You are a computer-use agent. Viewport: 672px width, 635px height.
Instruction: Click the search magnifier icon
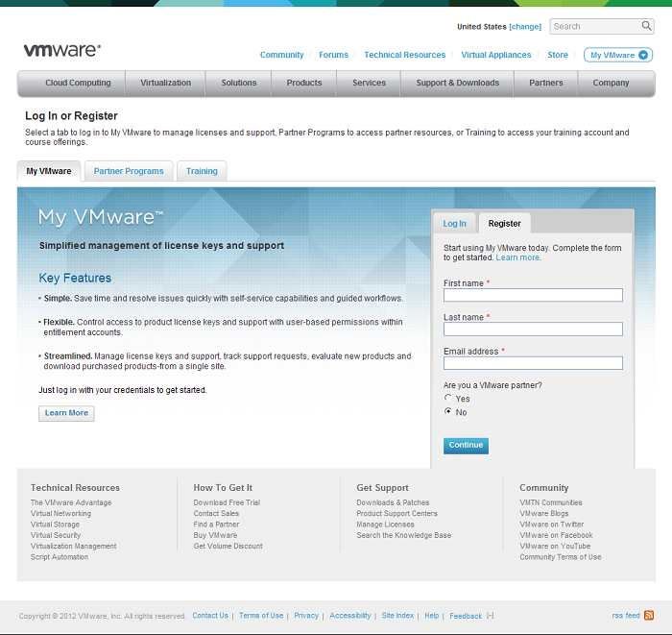647,27
